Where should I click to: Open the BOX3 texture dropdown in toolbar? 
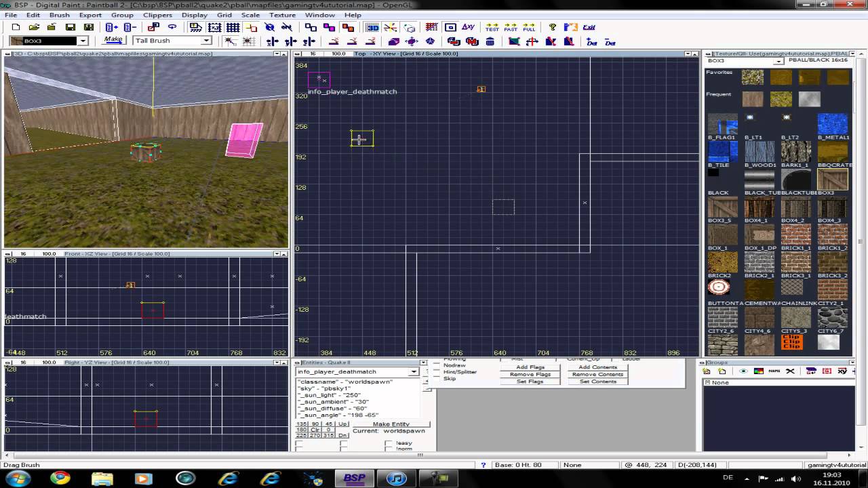(x=83, y=41)
